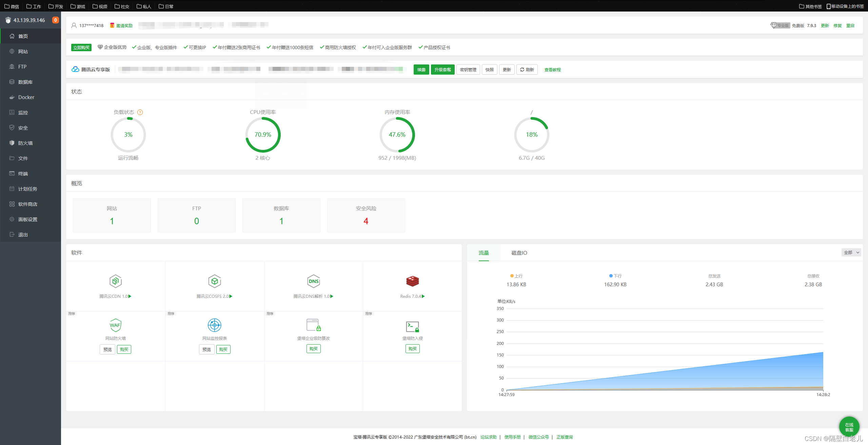Screen dimensions: 868x445
Task: Open the Tencent Cloud DNS icon
Action: pyautogui.click(x=313, y=281)
